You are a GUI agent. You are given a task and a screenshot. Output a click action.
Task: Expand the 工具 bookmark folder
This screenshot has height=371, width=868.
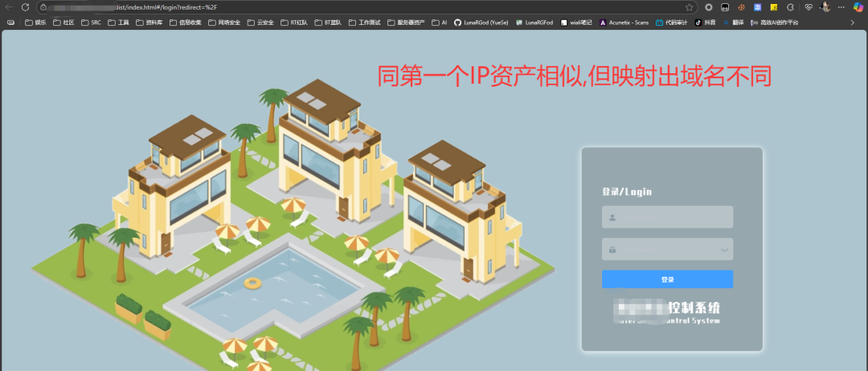(x=118, y=23)
